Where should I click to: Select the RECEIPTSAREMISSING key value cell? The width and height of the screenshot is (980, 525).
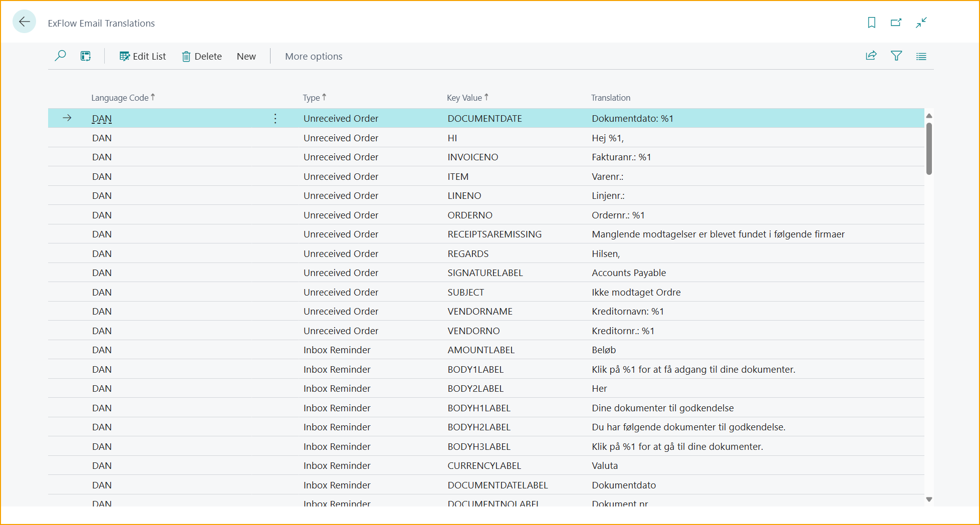coord(495,234)
